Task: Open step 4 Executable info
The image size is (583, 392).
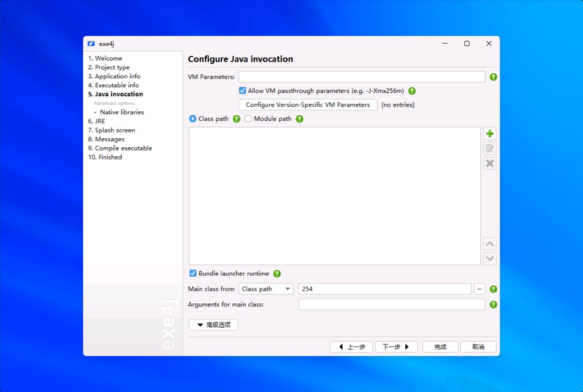Action: [x=113, y=85]
